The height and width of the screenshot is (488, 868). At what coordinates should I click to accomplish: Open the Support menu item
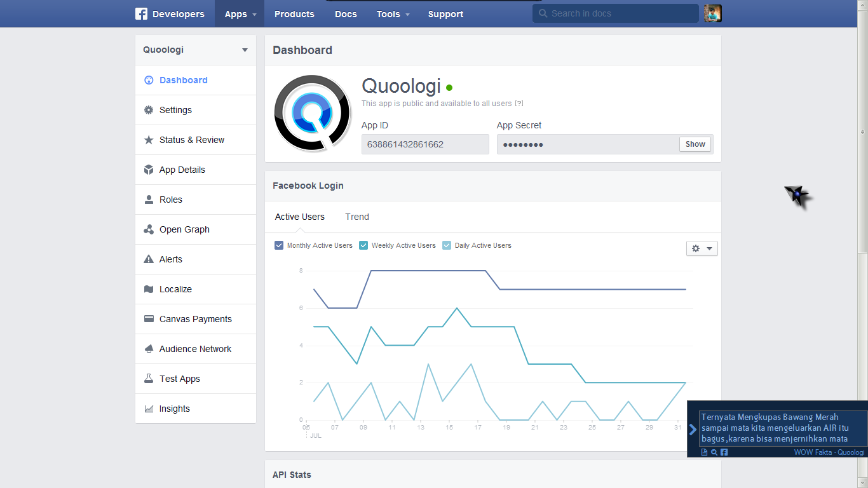tap(445, 14)
